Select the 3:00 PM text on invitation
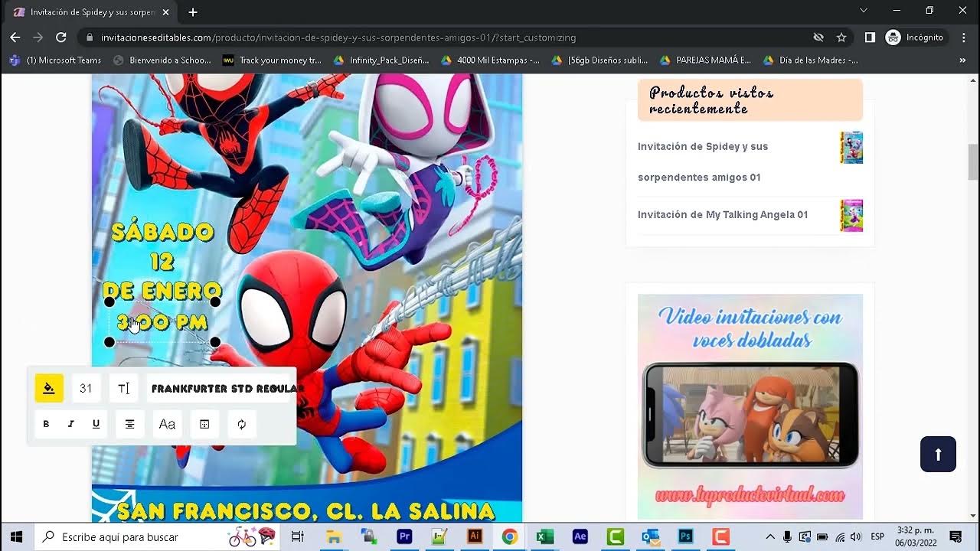Viewport: 980px width, 551px height. [162, 322]
